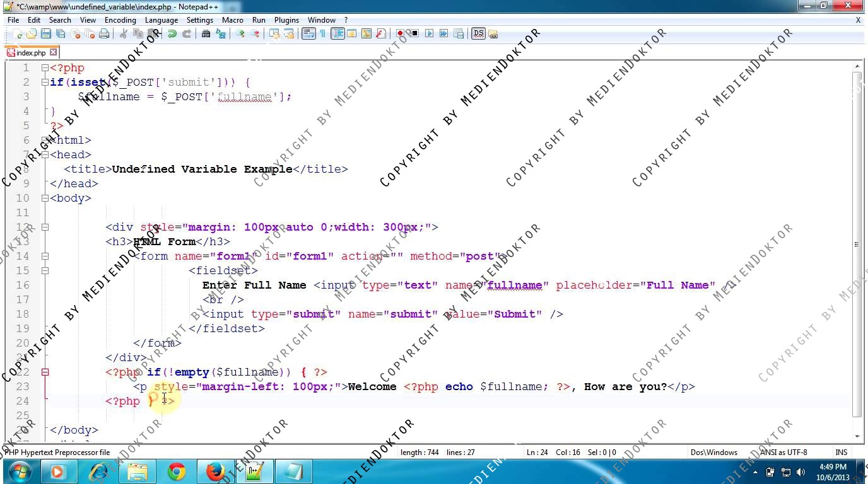Open the Function List icon
Viewport: 868px width, 484px height.
[x=380, y=33]
